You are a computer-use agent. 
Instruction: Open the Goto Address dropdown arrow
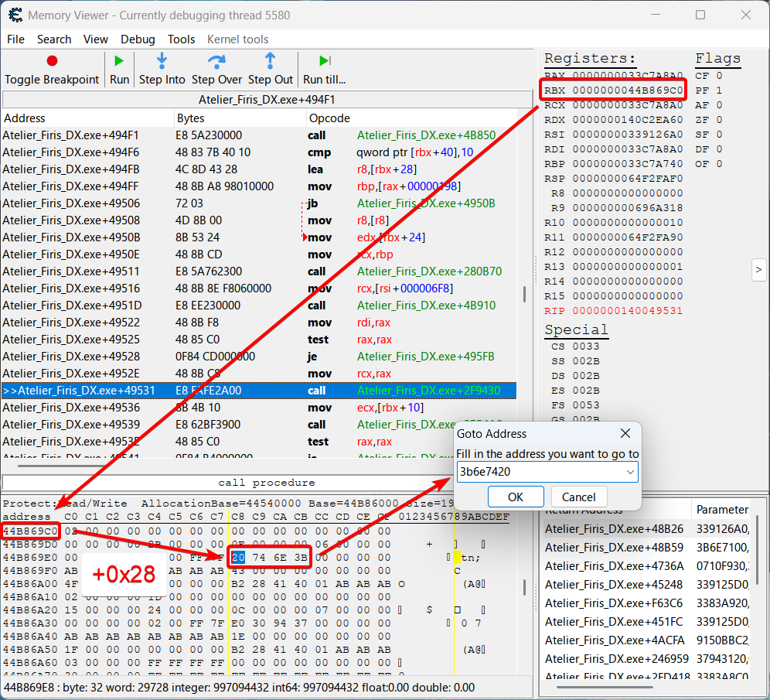point(630,472)
